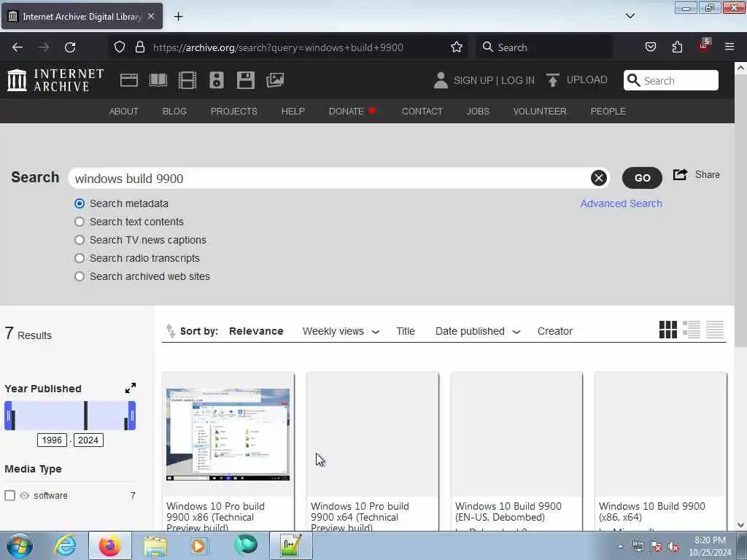Open the list all tabs dropdown
This screenshot has width=747, height=560.
(630, 16)
